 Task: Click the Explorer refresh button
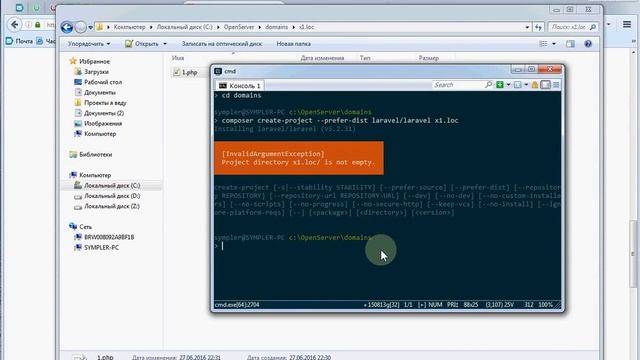[x=538, y=27]
